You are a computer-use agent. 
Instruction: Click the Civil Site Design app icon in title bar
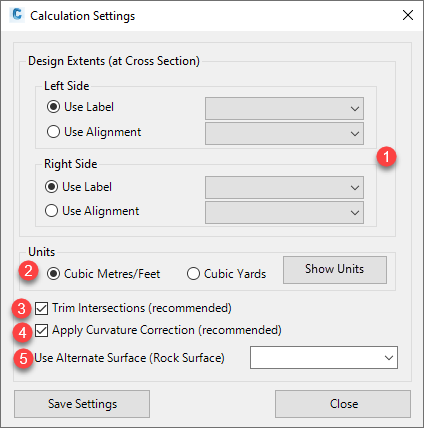pos(17,15)
